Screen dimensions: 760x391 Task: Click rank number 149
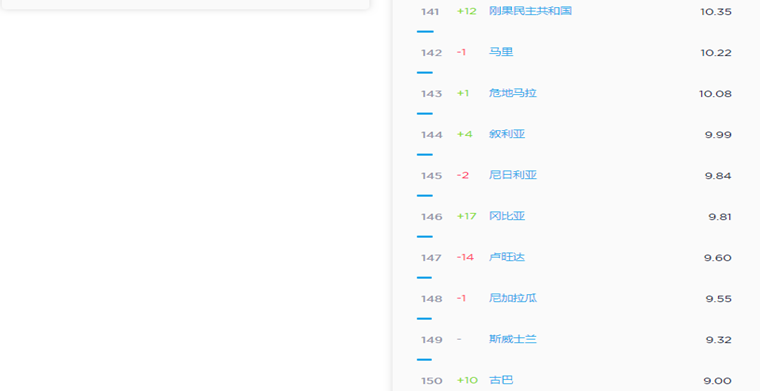pos(431,340)
